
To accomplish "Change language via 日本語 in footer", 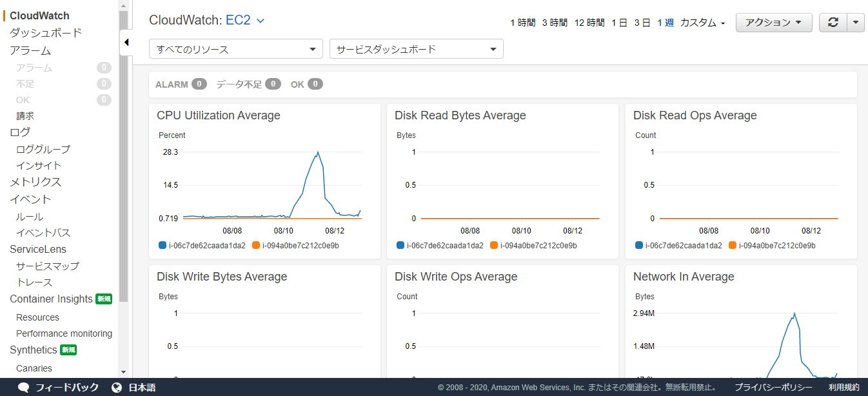I will tap(142, 388).
